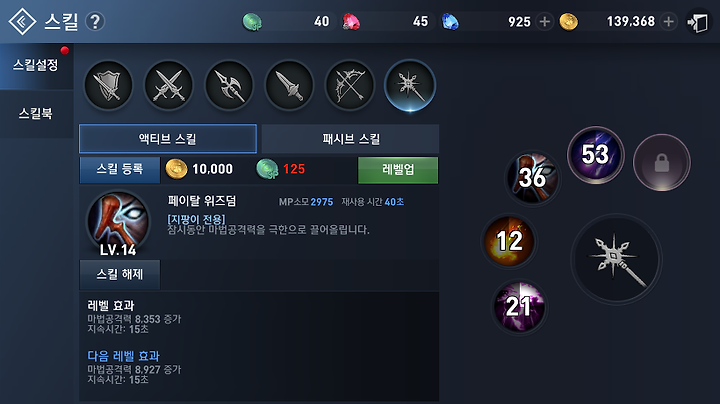This screenshot has width=720, height=404.
Task: Click the 스킬 등록 button
Action: [x=120, y=169]
